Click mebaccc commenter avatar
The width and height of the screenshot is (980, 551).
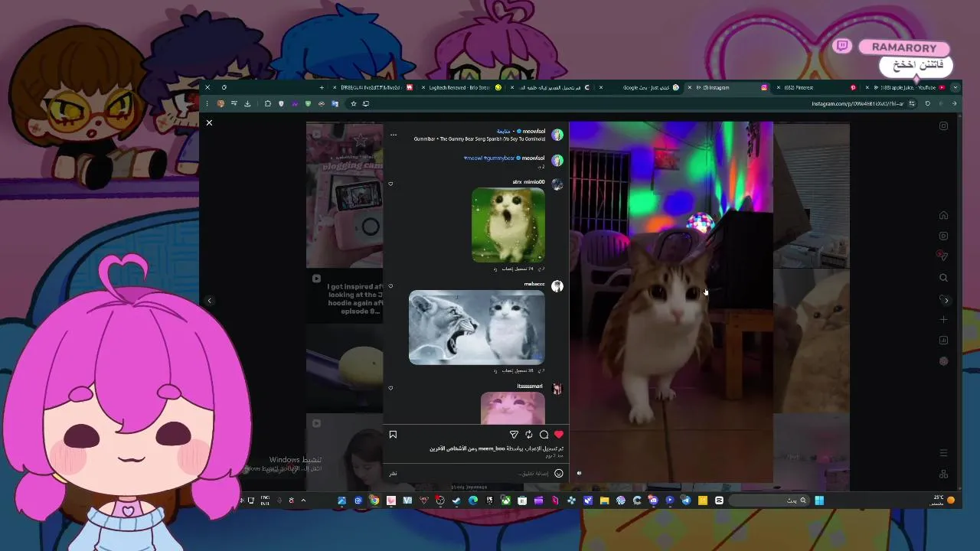(x=557, y=286)
